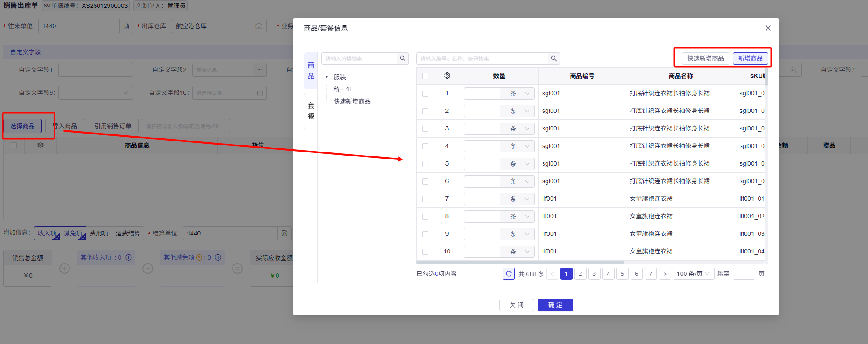This screenshot has height=344, width=868.
Task: Click the 跳至 page number input
Action: (744, 274)
